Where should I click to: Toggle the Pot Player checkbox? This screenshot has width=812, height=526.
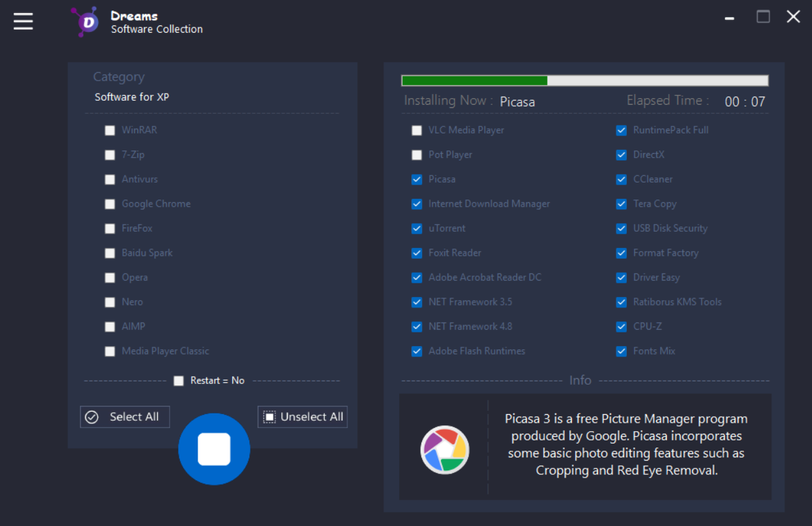[417, 155]
